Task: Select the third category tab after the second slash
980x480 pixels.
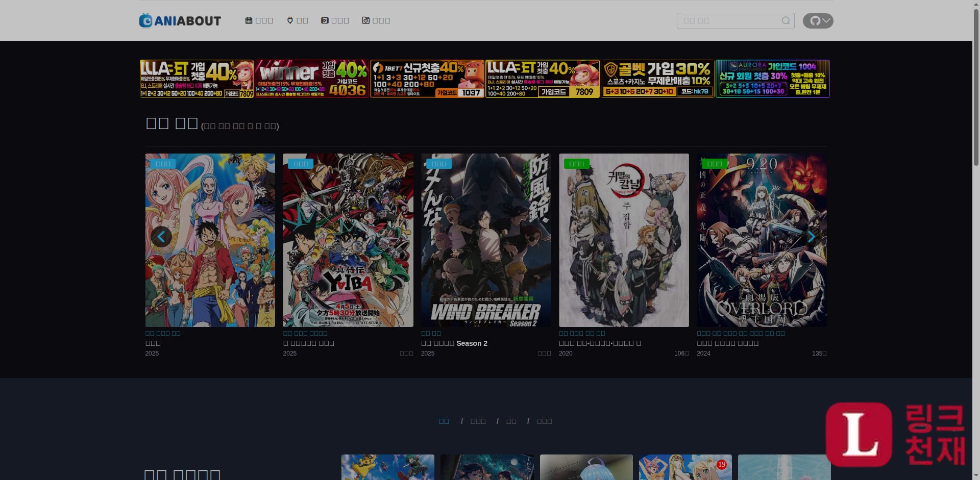Action: (x=511, y=421)
